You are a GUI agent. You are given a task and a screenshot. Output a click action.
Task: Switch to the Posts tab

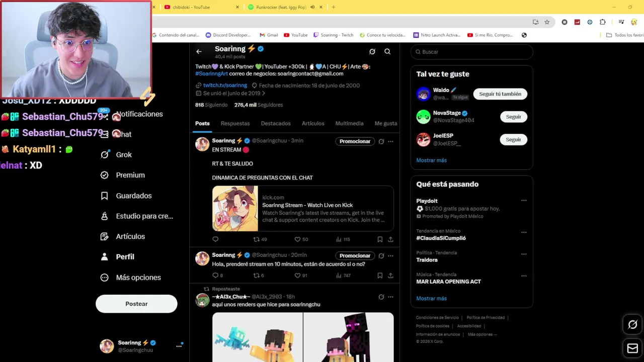click(202, 123)
